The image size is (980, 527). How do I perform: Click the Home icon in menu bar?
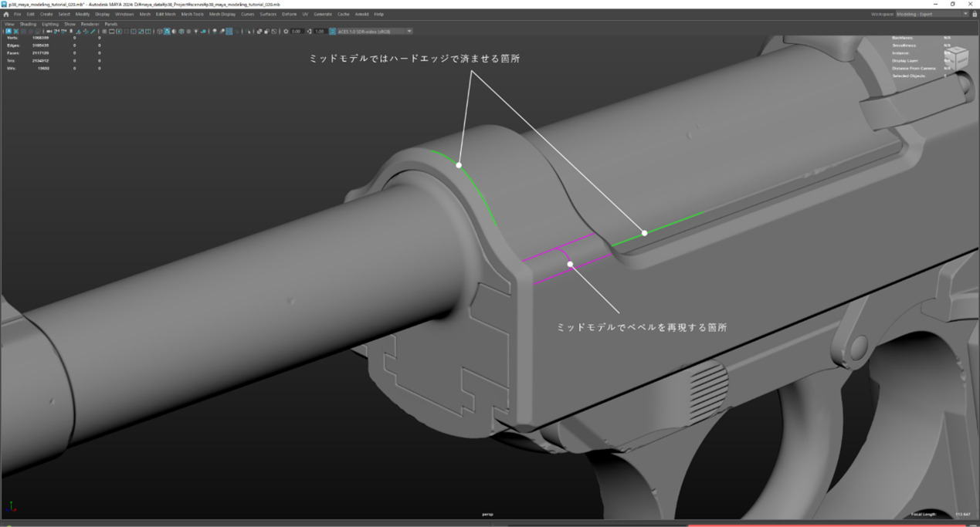6,14
